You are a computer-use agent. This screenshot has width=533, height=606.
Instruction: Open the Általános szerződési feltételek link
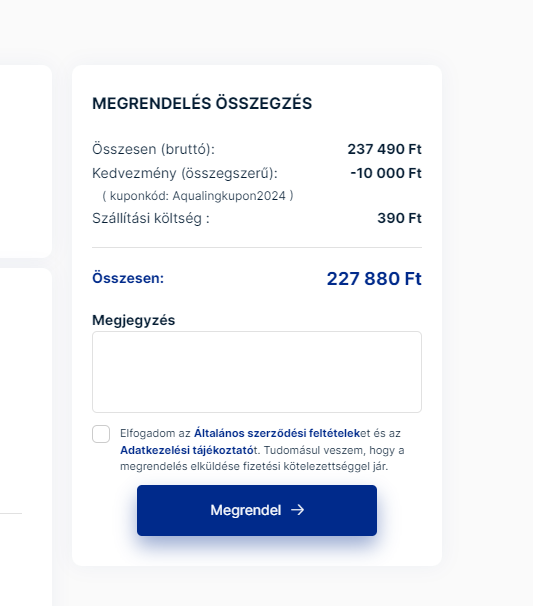277,433
